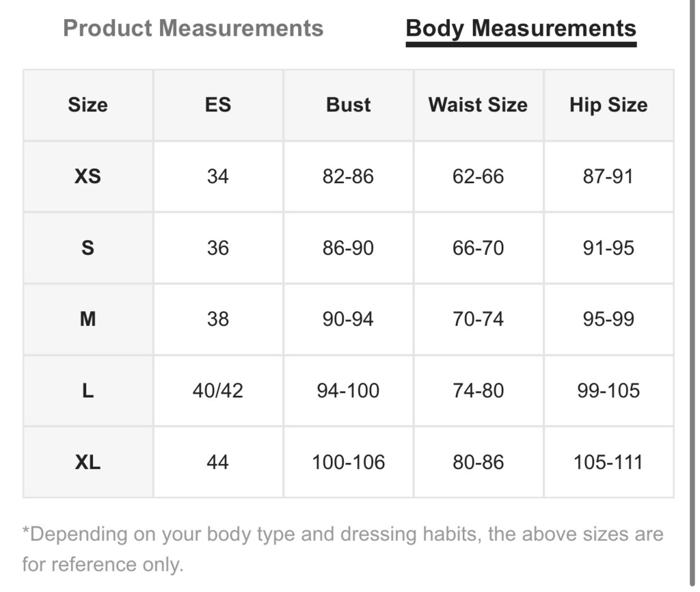Select the M size row label
The height and width of the screenshot is (592, 700).
[88, 319]
